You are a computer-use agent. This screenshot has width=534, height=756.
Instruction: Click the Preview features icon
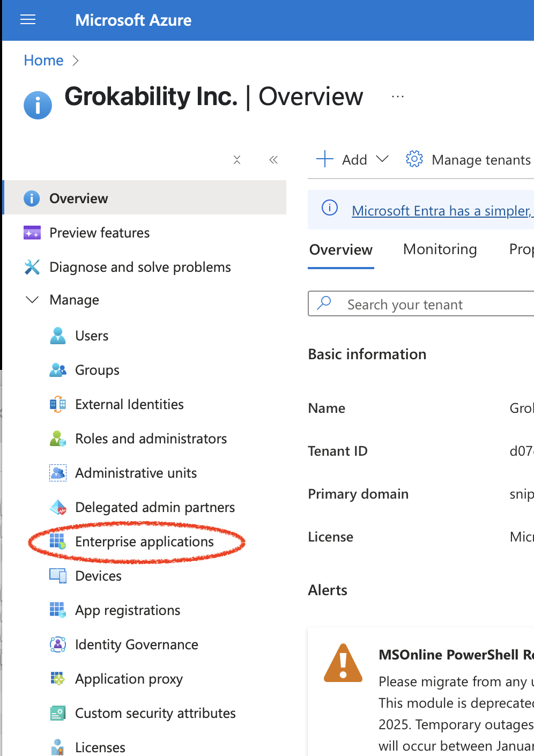(32, 233)
